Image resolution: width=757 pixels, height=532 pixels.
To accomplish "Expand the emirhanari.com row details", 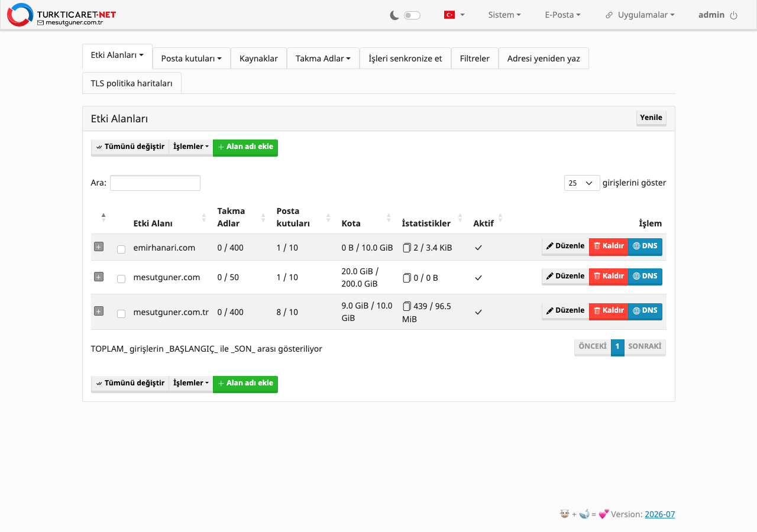I will [x=99, y=246].
